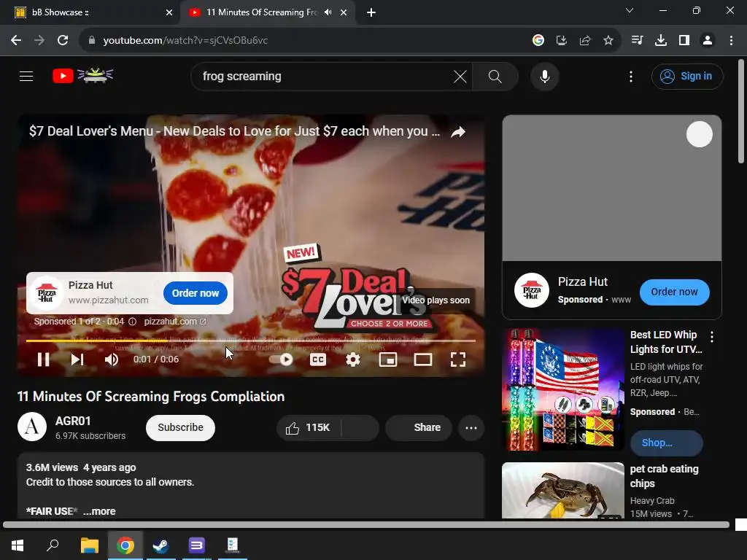Open ad info icon beside Sponsored 1 of 2

click(133, 322)
